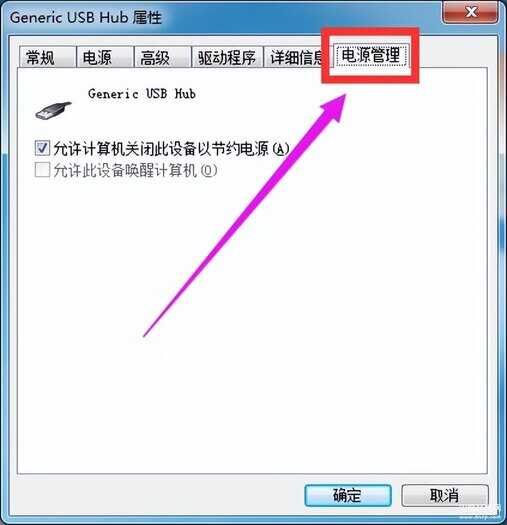Click the label text 允许此设备唤醒计算机(O)
The image size is (507, 525).
click(135, 170)
